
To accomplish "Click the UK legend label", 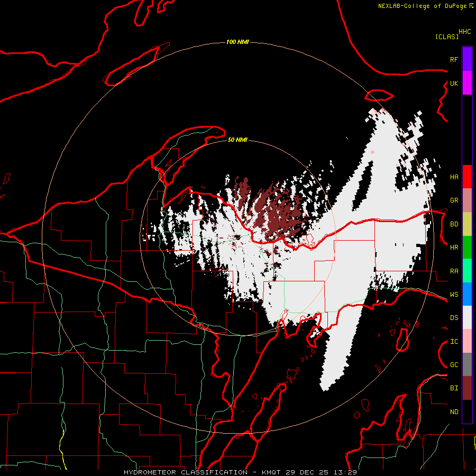I will (x=454, y=83).
